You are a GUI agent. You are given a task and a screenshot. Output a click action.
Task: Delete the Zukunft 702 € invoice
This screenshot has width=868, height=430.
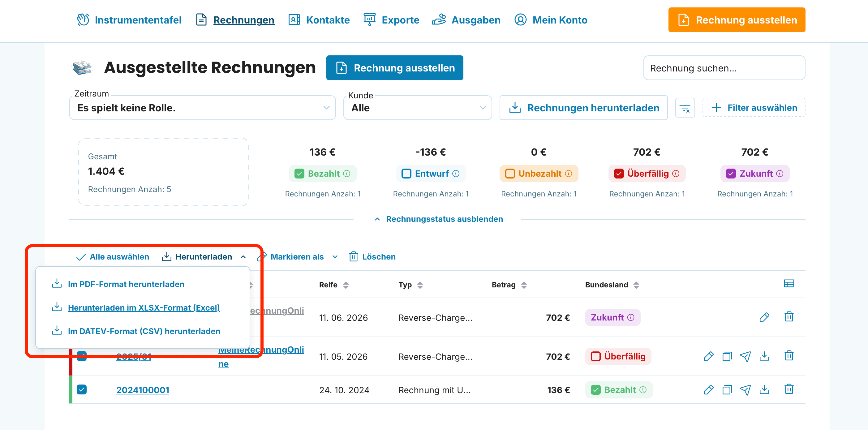point(789,317)
